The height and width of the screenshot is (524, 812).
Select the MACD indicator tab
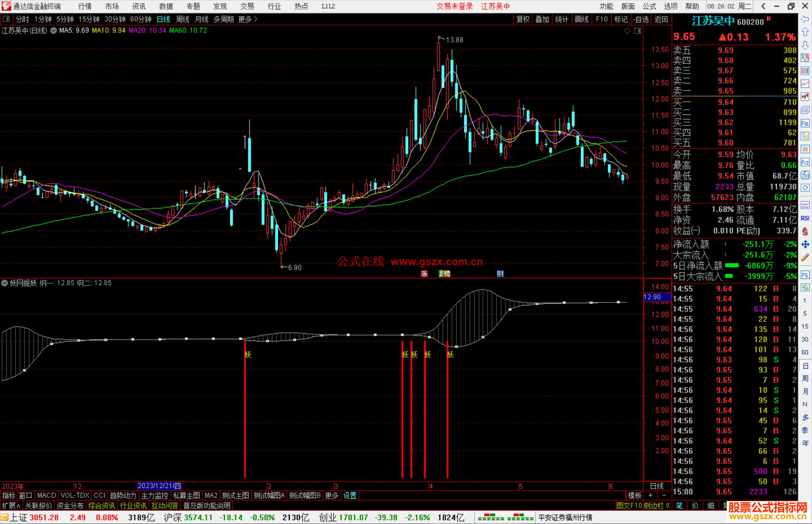point(46,495)
